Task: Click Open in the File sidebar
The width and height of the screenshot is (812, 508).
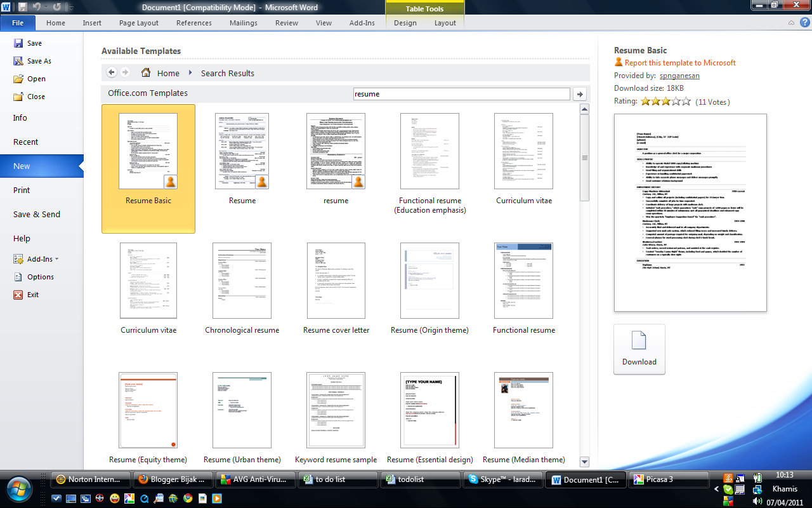Action: pyautogui.click(x=29, y=79)
